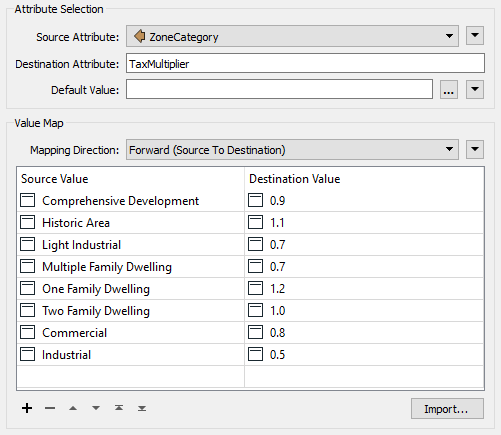Image resolution: width=501 pixels, height=435 pixels.
Task: Click the icon beside destination value 0.5
Action: click(255, 354)
